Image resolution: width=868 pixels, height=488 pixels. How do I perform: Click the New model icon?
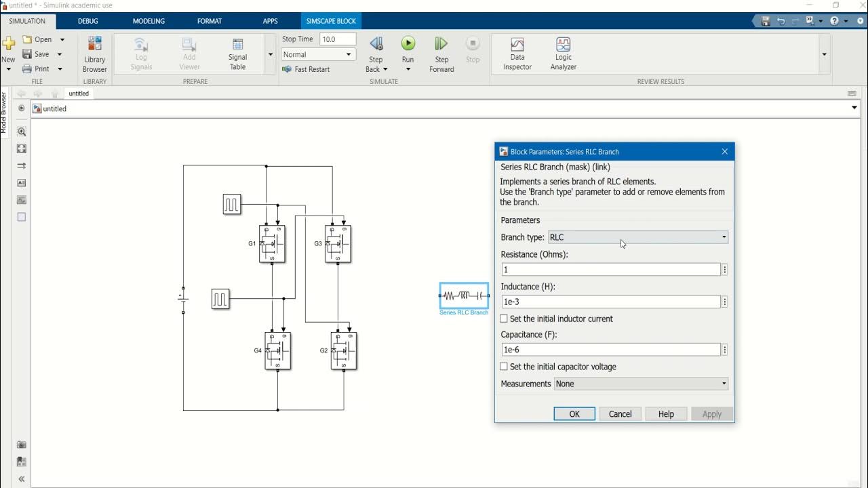point(8,44)
